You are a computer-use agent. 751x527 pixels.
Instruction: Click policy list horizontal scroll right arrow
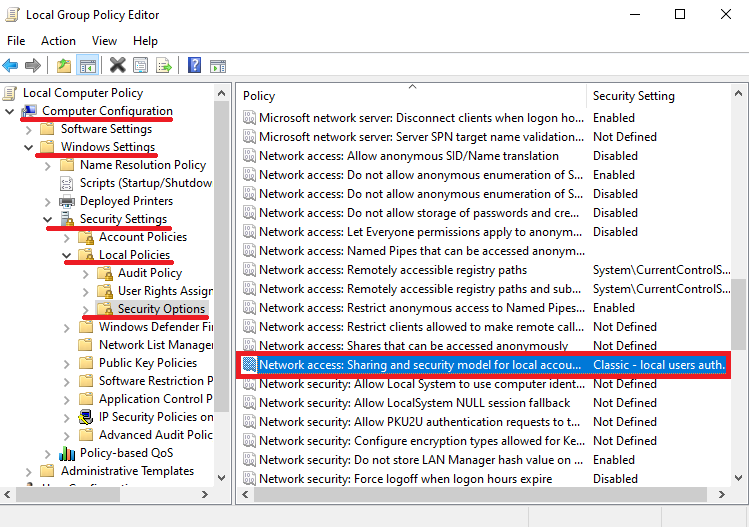tap(721, 494)
